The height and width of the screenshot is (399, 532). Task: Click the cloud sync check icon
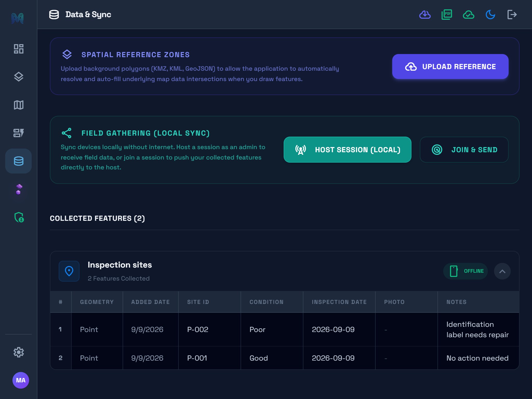tap(469, 15)
